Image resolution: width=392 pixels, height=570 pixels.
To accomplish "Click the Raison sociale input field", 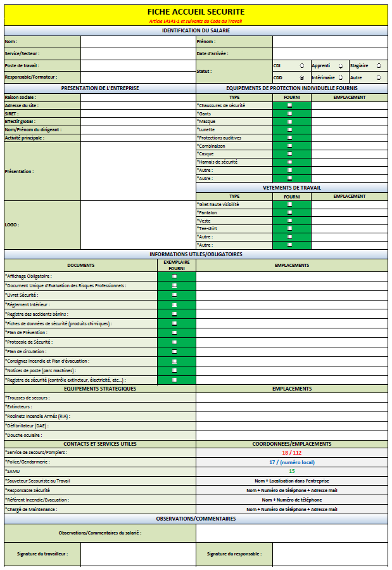I will pyautogui.click(x=138, y=98).
